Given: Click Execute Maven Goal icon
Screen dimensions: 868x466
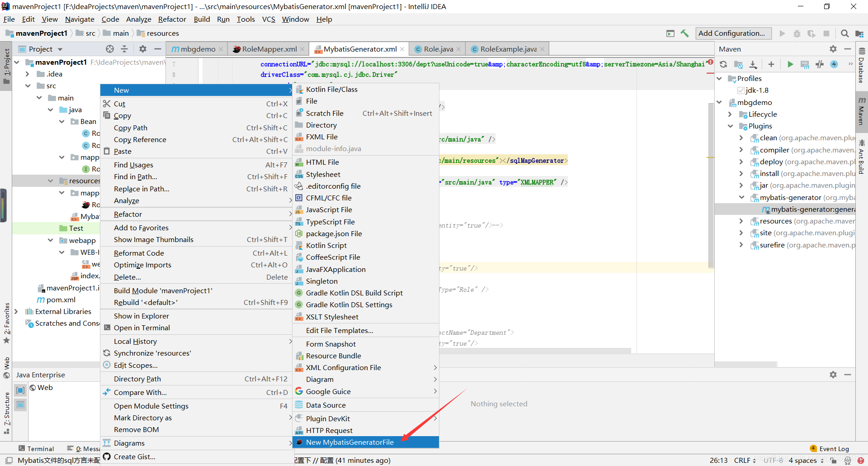Looking at the screenshot, I should 805,64.
